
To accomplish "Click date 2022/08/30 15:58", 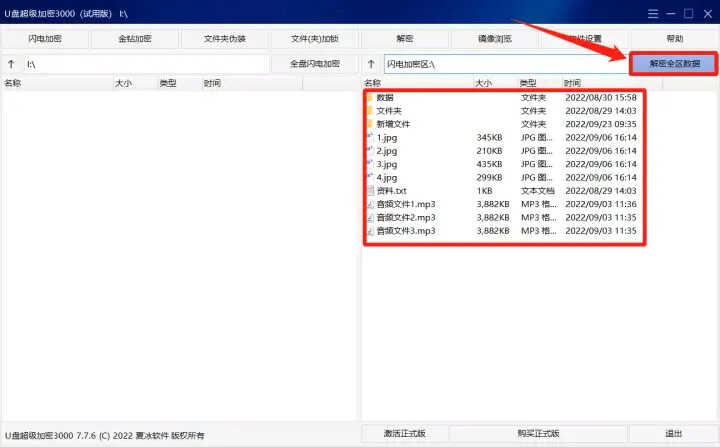I will pos(601,97).
